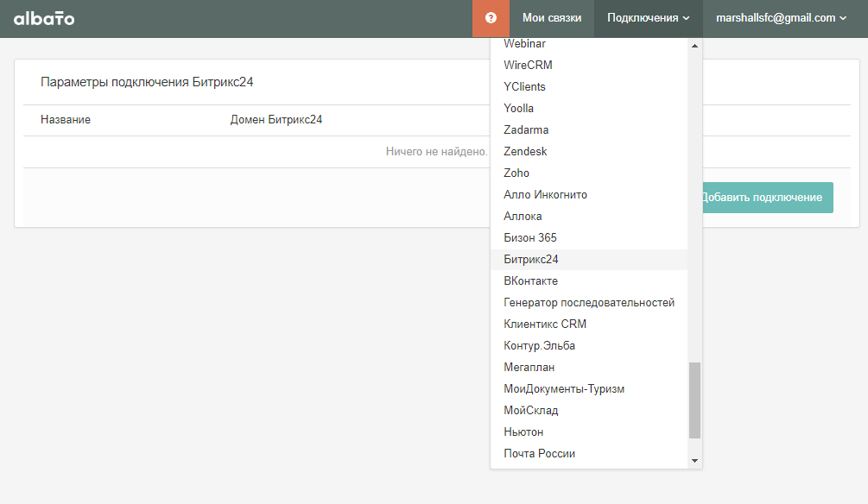Click the dropdown scrollbar up arrow
This screenshot has height=504, width=868.
pyautogui.click(x=694, y=46)
